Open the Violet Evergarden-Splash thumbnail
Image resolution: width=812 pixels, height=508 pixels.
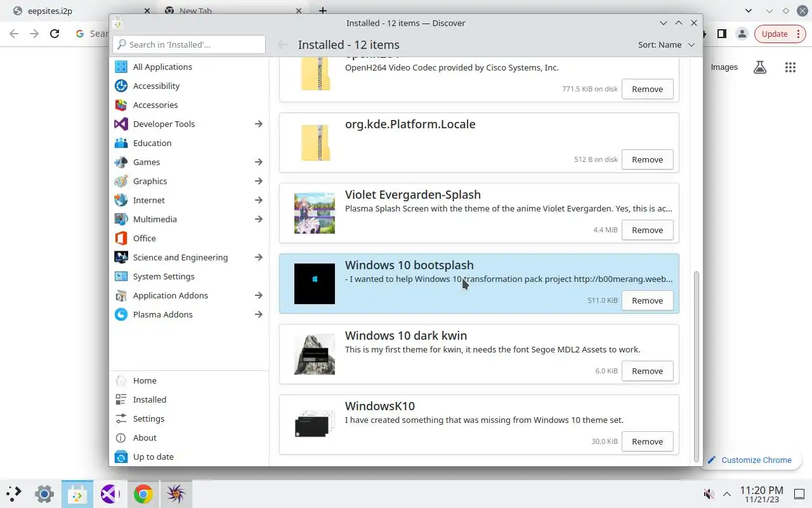click(x=315, y=213)
